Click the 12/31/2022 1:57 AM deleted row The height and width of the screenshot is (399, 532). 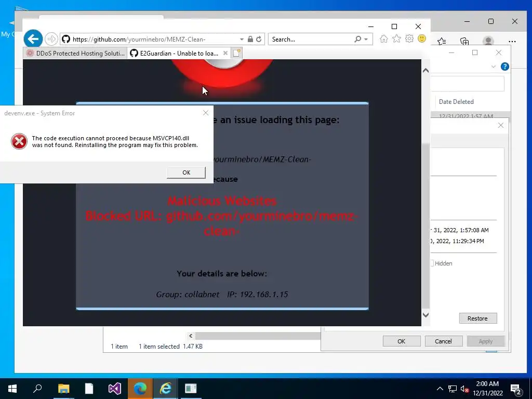pos(470,116)
